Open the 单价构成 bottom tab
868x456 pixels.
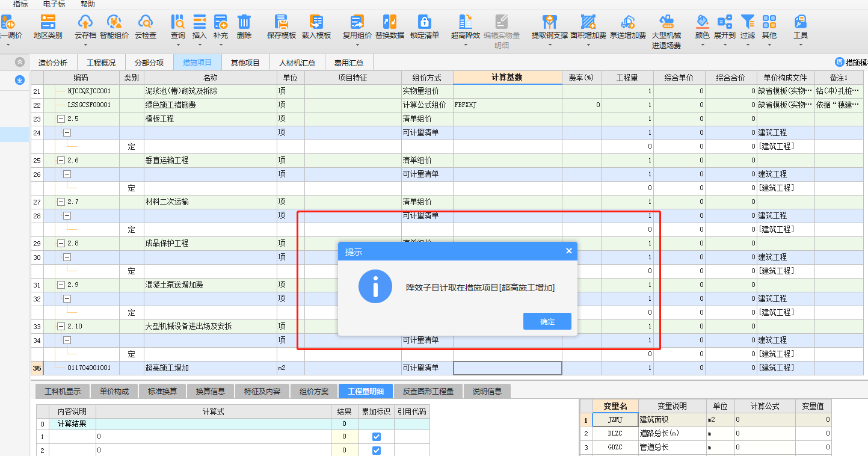[114, 391]
